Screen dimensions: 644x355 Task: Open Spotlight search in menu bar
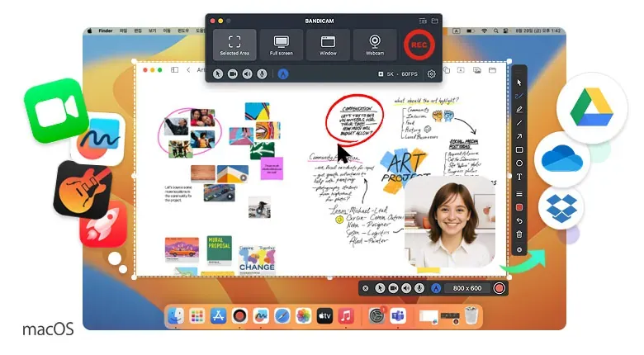tap(495, 31)
